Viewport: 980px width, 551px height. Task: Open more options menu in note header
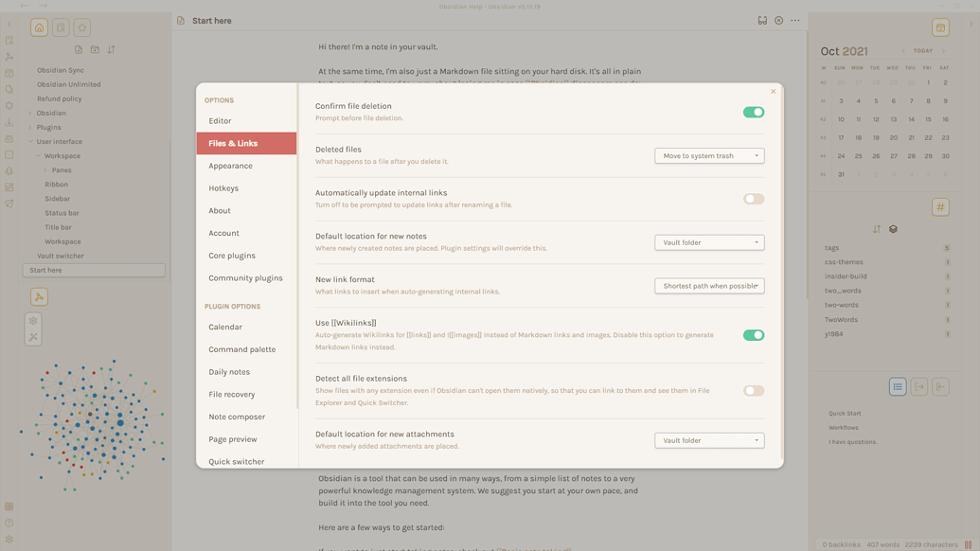pyautogui.click(x=795, y=21)
